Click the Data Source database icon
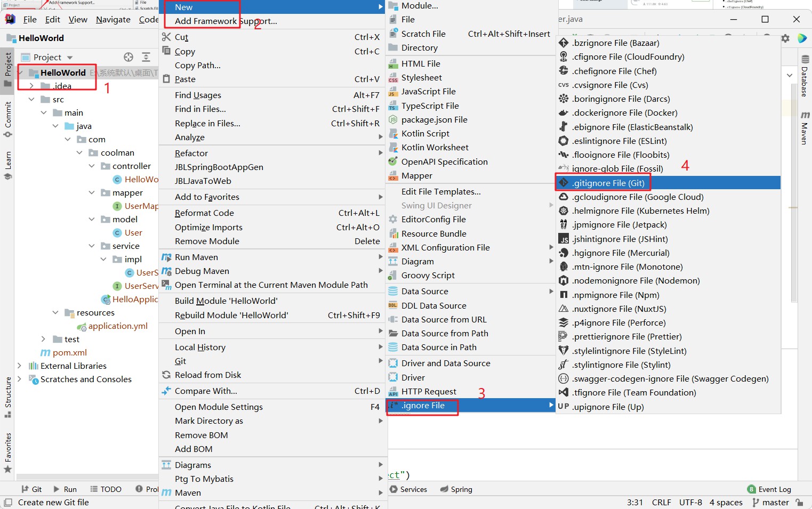Screen dimensions: 812x509 click(x=393, y=292)
